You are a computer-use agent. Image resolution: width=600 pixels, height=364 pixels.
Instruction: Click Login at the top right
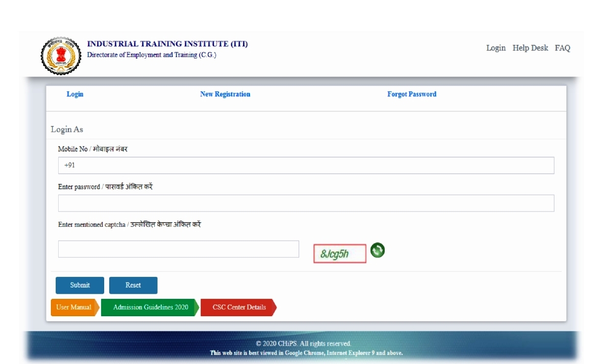496,47
